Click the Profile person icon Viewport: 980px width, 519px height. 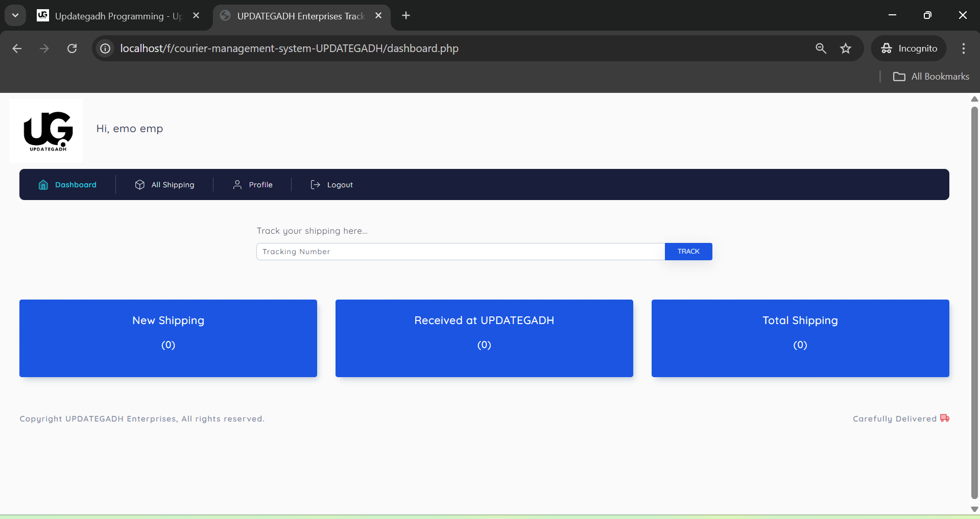(237, 184)
